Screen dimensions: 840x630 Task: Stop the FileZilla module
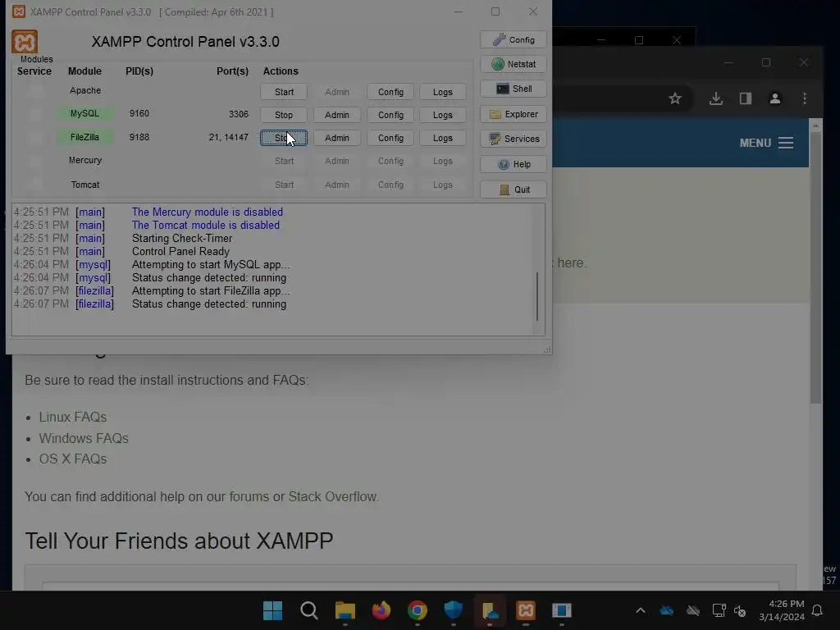pyautogui.click(x=284, y=138)
